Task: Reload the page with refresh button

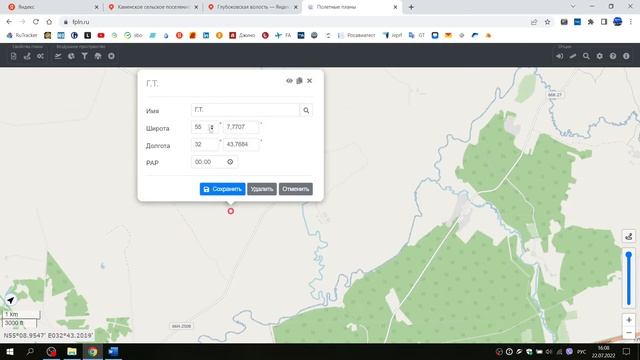Action: pyautogui.click(x=36, y=22)
